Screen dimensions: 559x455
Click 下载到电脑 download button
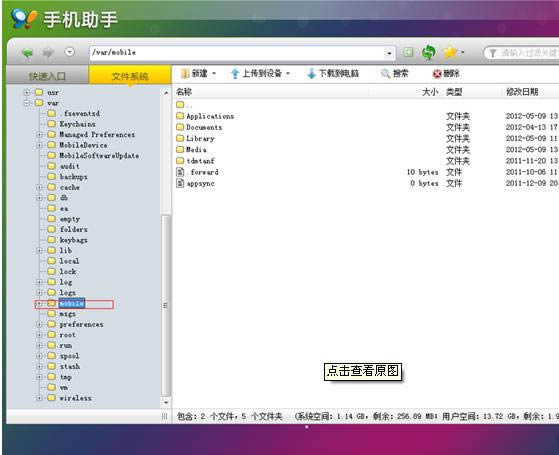(x=333, y=74)
